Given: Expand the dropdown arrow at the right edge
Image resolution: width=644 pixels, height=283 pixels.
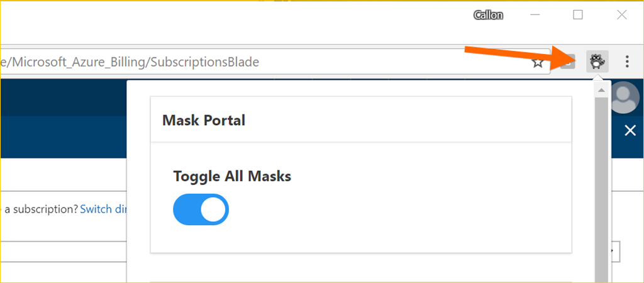Looking at the screenshot, I should pos(614,250).
